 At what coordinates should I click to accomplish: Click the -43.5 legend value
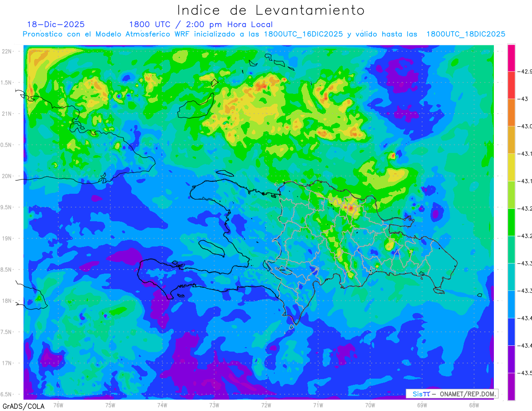coord(525,373)
